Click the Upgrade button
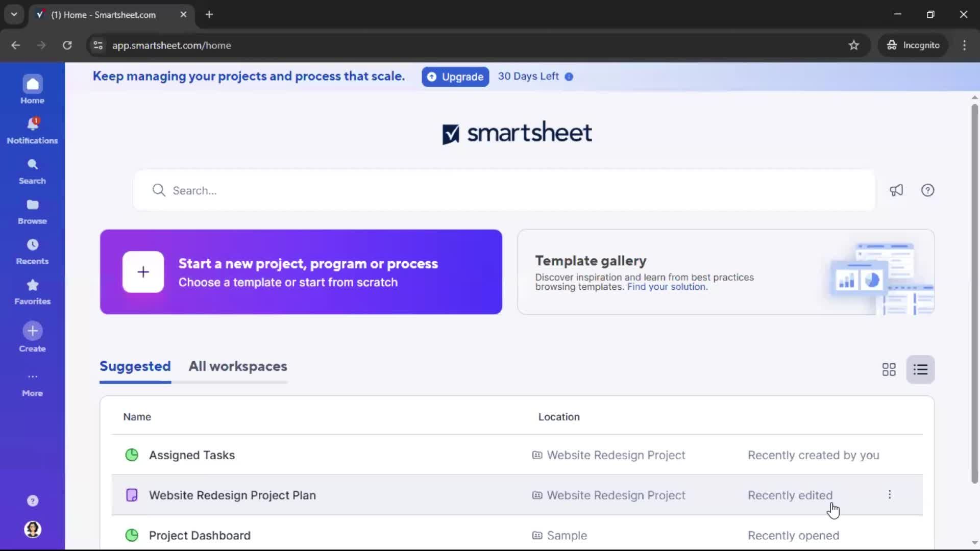The image size is (980, 551). (x=455, y=77)
